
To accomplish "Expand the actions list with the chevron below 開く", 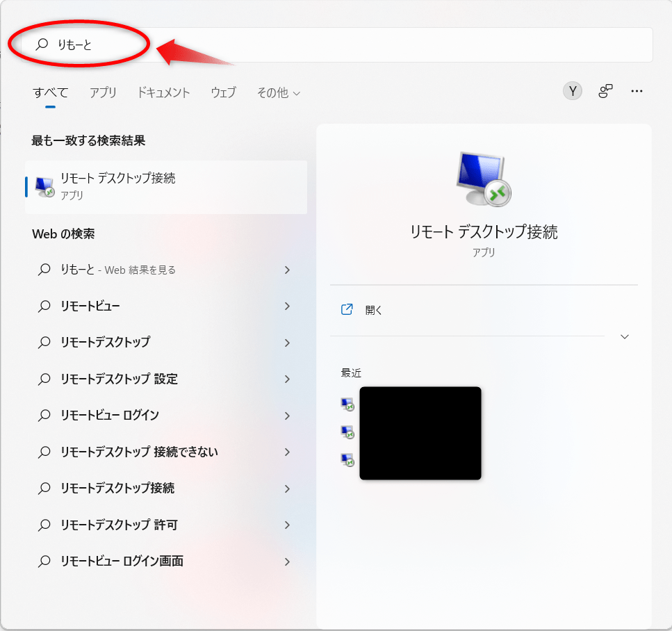I will 625,336.
